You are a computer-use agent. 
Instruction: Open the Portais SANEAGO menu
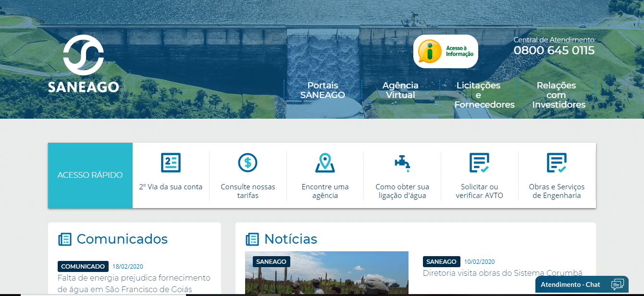(x=322, y=90)
